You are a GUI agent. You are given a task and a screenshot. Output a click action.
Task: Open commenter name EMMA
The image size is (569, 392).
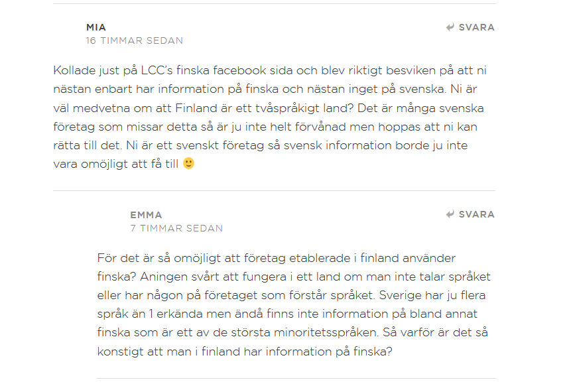pos(147,215)
